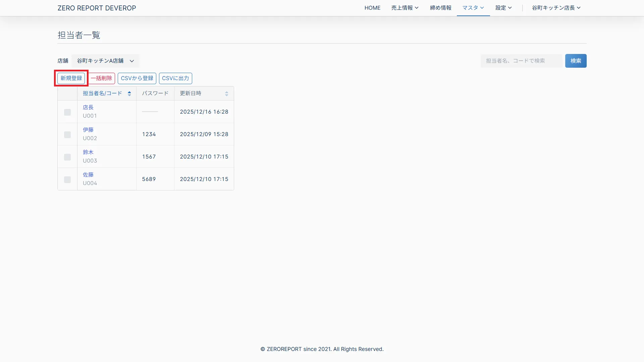
Task: Sort by 担当者名/コード column arrows
Action: pyautogui.click(x=129, y=94)
